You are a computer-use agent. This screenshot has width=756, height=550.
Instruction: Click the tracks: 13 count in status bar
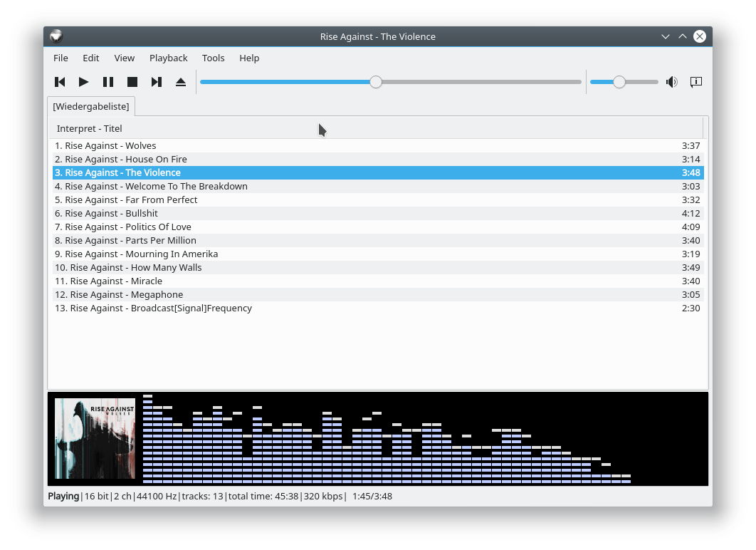tap(202, 496)
